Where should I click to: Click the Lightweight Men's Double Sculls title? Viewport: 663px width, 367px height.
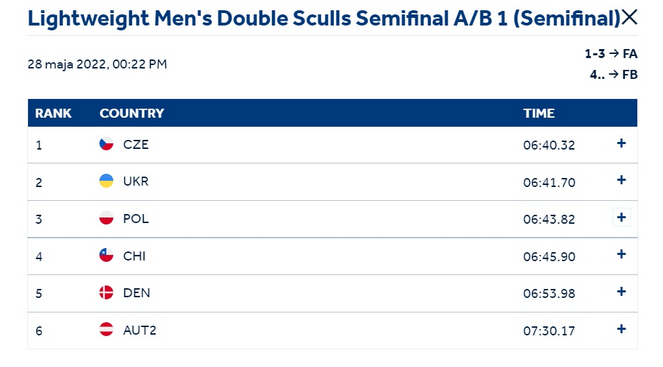323,19
